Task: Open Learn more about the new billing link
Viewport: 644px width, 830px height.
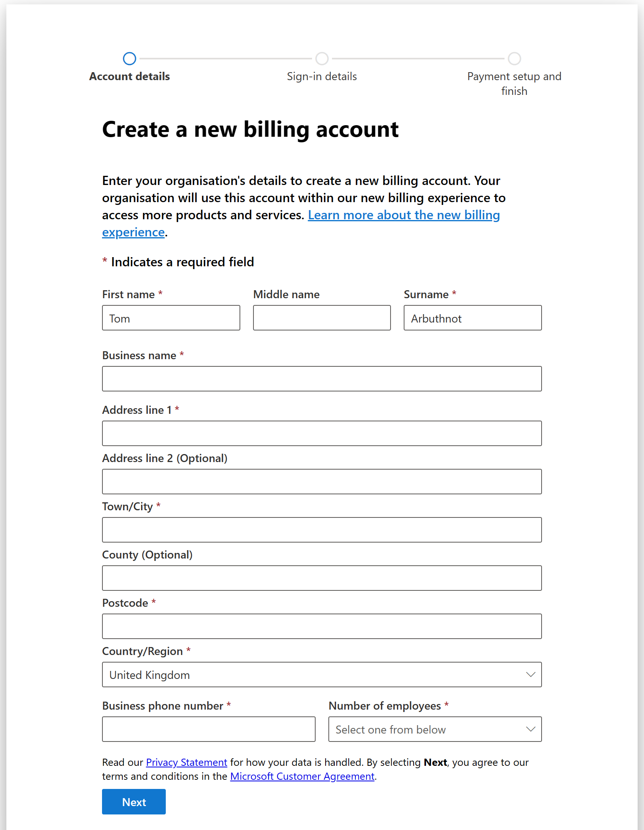Action: pos(403,215)
